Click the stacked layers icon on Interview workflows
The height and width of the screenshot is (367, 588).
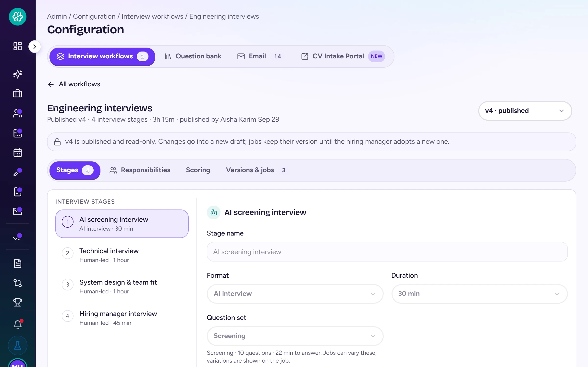[x=60, y=56]
